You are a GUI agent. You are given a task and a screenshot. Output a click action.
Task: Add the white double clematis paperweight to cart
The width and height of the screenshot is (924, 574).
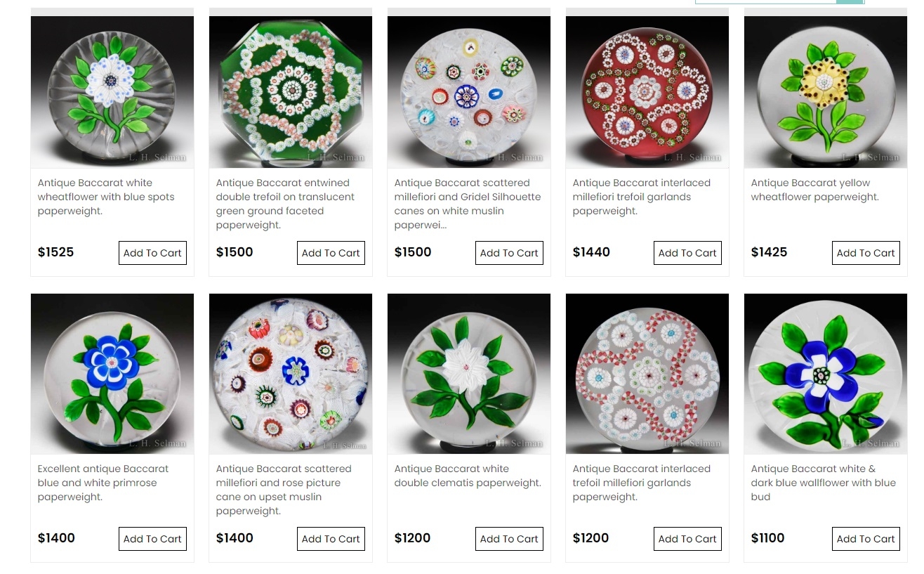tap(509, 539)
